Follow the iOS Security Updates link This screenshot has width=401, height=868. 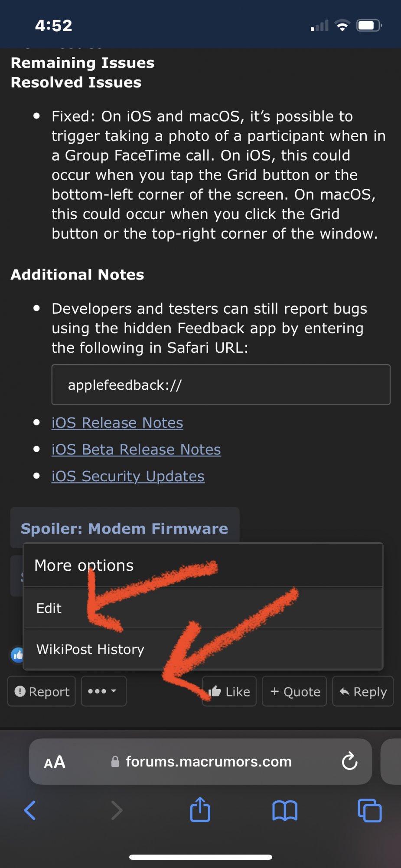pyautogui.click(x=128, y=476)
